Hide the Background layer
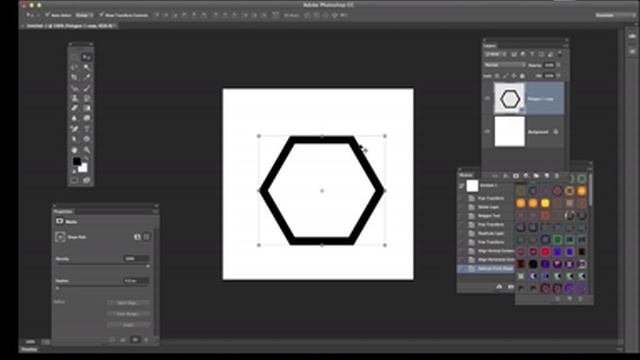 [x=487, y=132]
